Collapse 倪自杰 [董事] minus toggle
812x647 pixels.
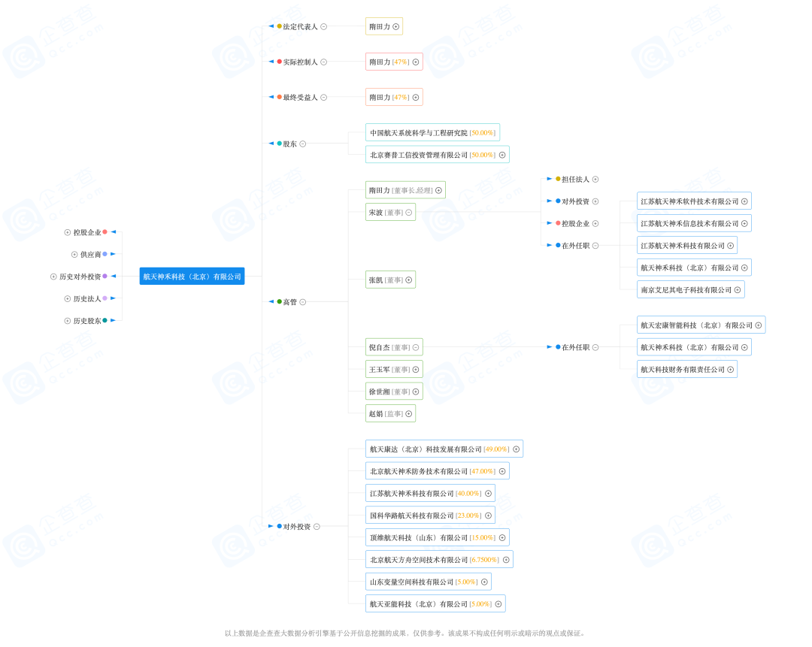[416, 347]
